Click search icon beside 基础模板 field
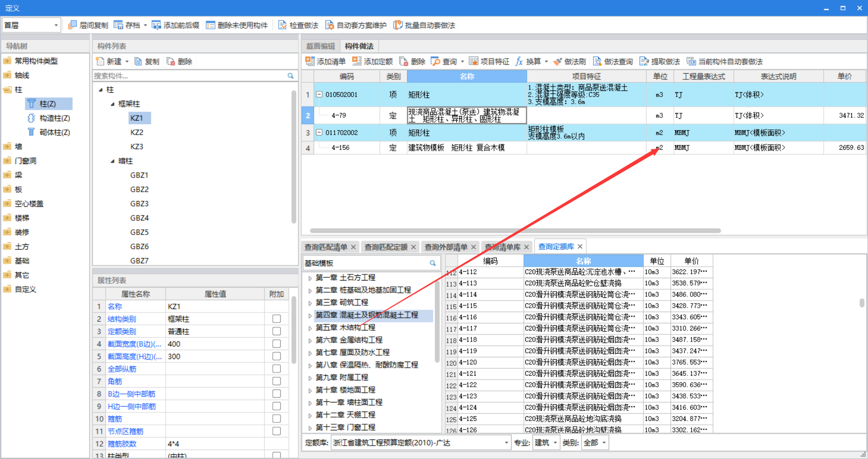The width and height of the screenshot is (868, 459). click(x=433, y=263)
